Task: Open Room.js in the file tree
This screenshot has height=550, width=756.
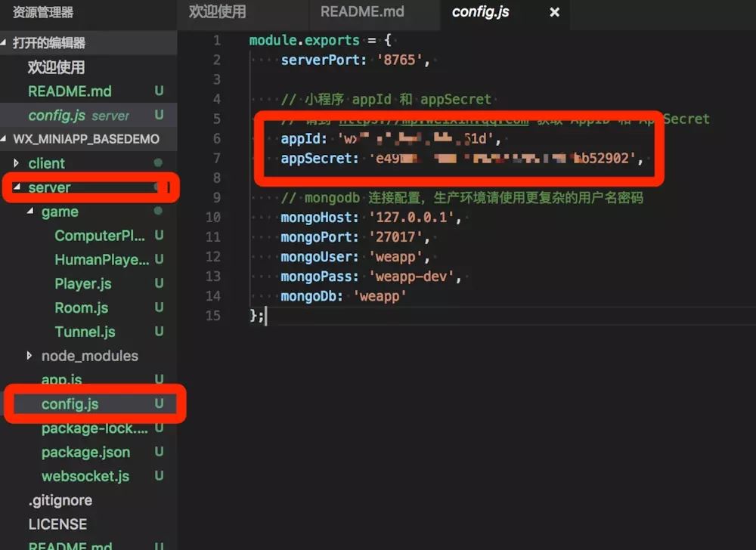Action: 81,308
